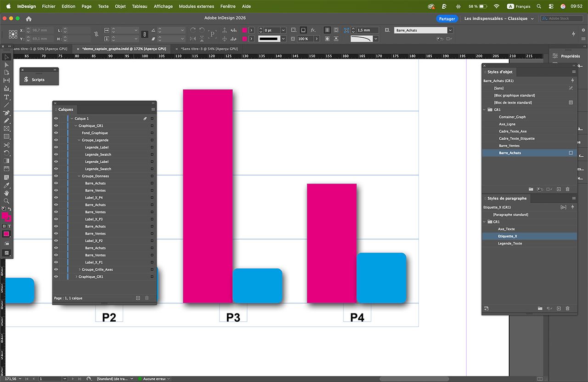Open the Barre_Achats object style dropdown
This screenshot has height=382, width=588.
pyautogui.click(x=450, y=30)
